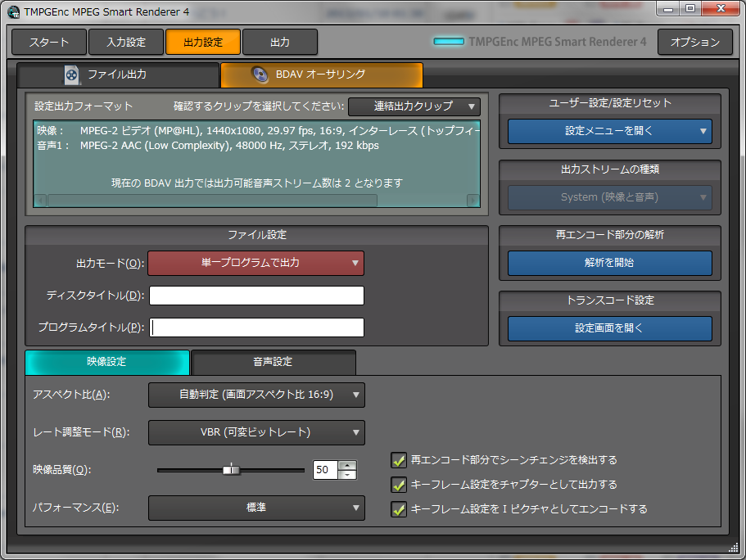Decrease 映像品質 value with down arrow
The width and height of the screenshot is (746, 560).
(x=348, y=474)
